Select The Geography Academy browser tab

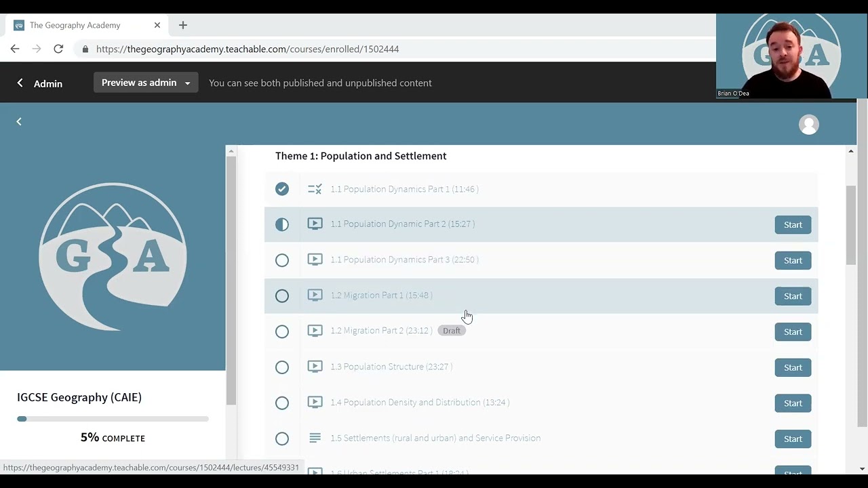(x=85, y=25)
